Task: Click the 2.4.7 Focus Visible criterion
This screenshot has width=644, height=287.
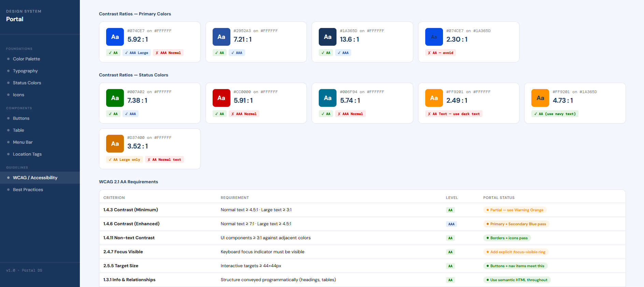Action: [x=123, y=252]
